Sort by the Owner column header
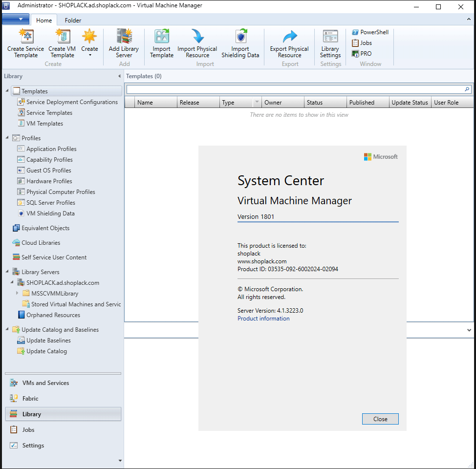Image resolution: width=476 pixels, height=469 pixels. tap(283, 103)
